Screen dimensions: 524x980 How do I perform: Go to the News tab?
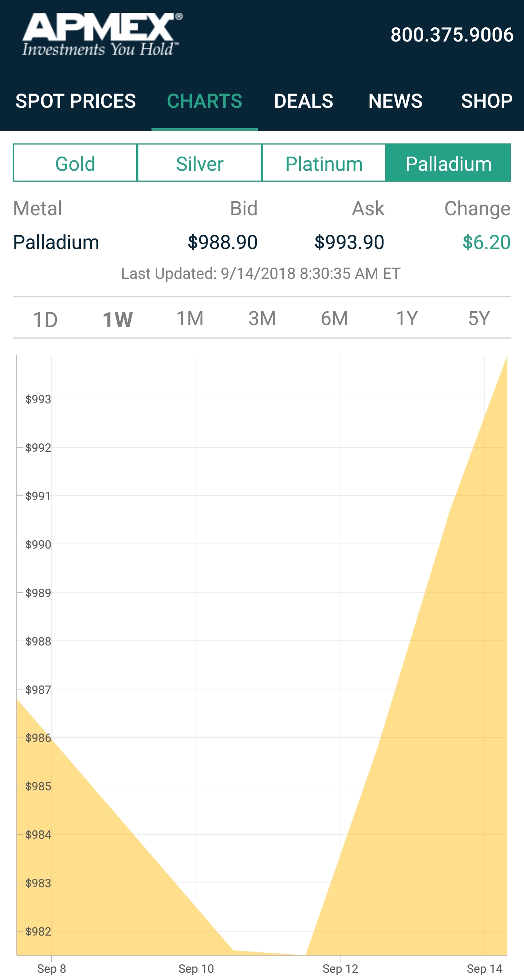pos(395,101)
